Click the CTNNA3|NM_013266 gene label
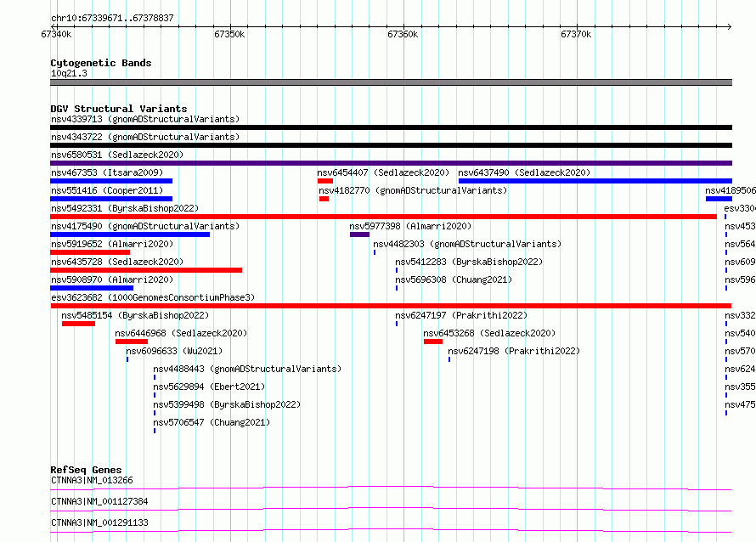The height and width of the screenshot is (542, 756). coord(92,480)
